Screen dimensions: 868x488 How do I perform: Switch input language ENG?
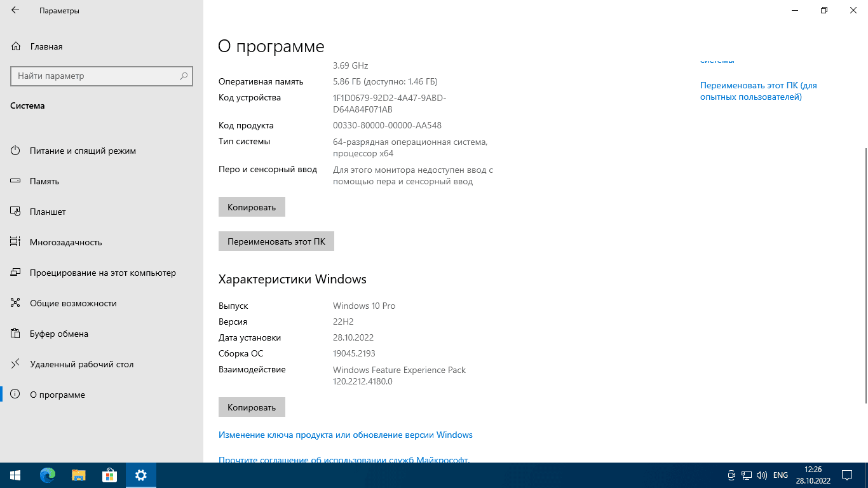pyautogui.click(x=781, y=475)
